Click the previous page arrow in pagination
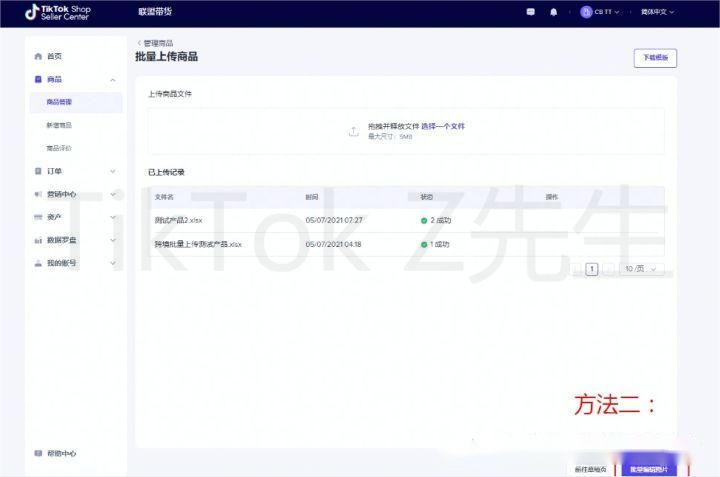This screenshot has width=720, height=477. 577,269
